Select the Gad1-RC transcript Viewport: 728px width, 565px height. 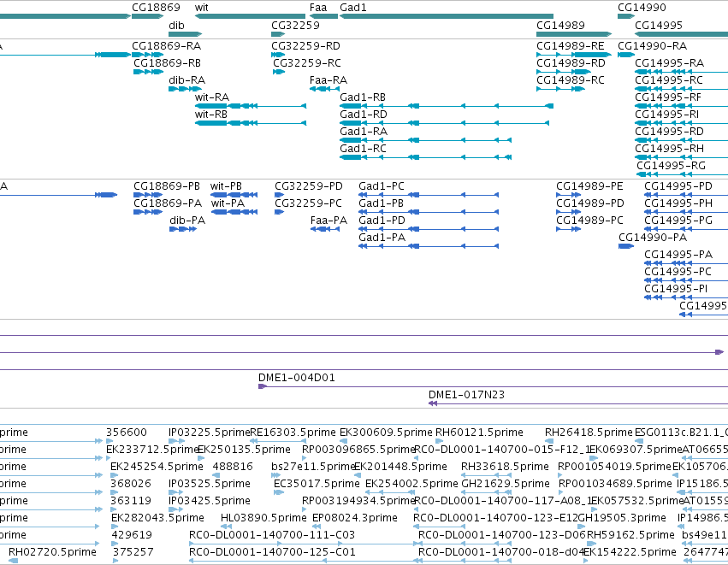[426, 158]
